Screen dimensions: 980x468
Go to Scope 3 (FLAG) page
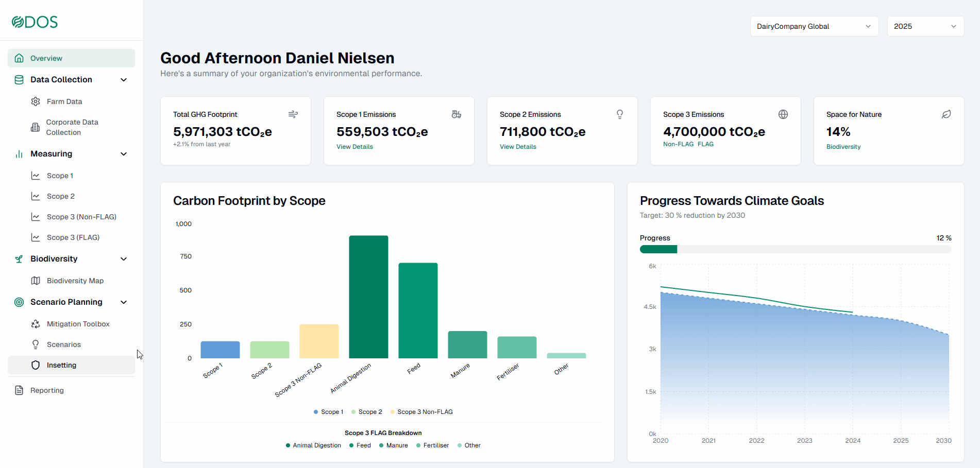coord(73,237)
